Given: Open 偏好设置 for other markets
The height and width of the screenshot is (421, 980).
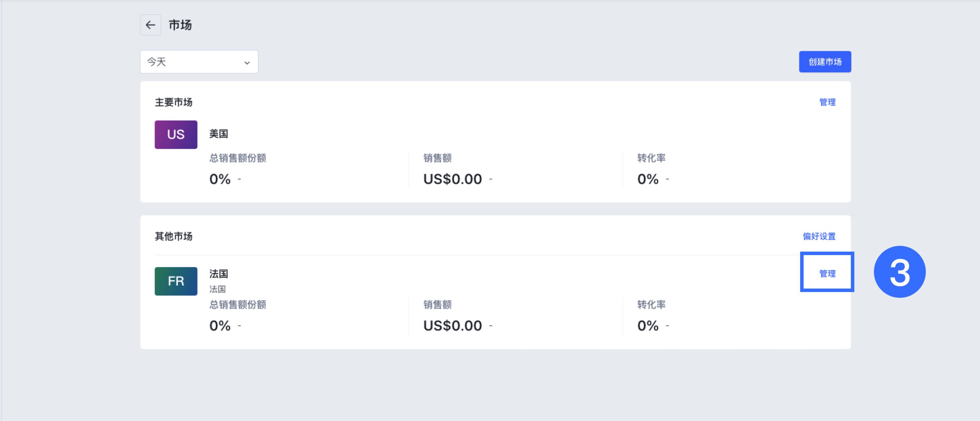Looking at the screenshot, I should point(819,236).
